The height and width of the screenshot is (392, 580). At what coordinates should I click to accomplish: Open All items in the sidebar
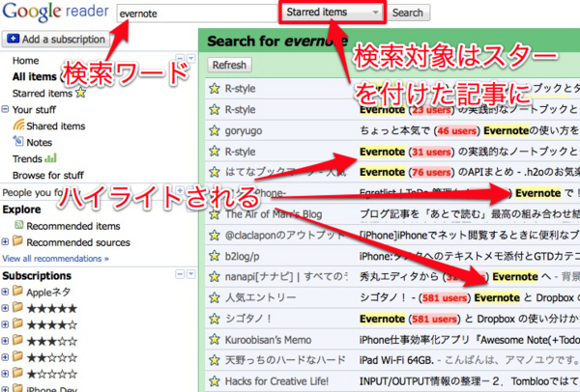coord(35,77)
